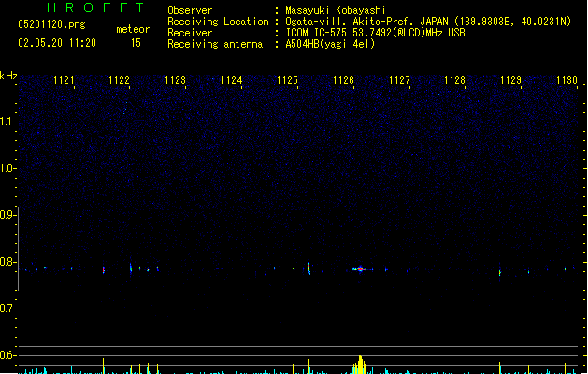Click the 1.1 kHz frequency tick label
The height and width of the screenshot is (374, 588).
tap(7, 122)
